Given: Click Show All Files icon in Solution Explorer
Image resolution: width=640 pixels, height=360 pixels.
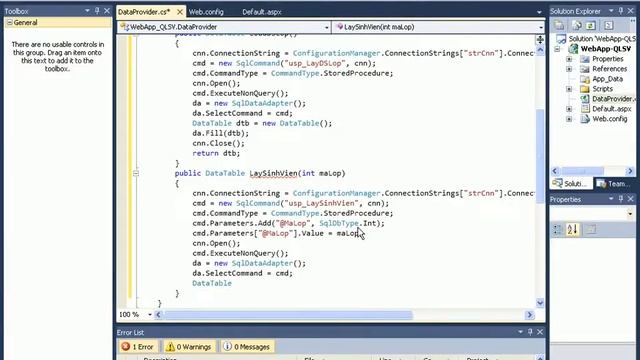Looking at the screenshot, I should (577, 25).
